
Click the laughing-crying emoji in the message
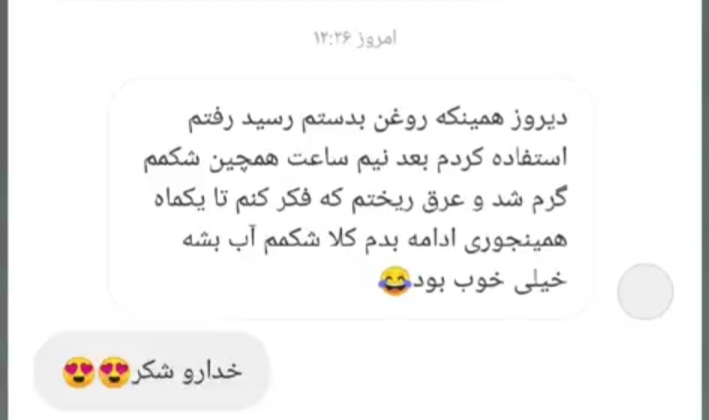click(x=395, y=281)
